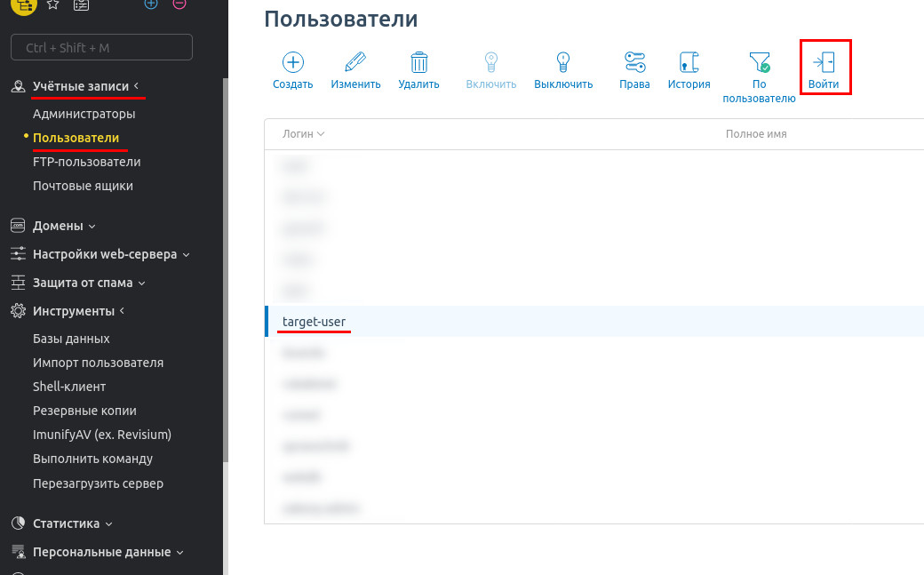
Task: Expand the Домены menu section
Action: pos(64,226)
